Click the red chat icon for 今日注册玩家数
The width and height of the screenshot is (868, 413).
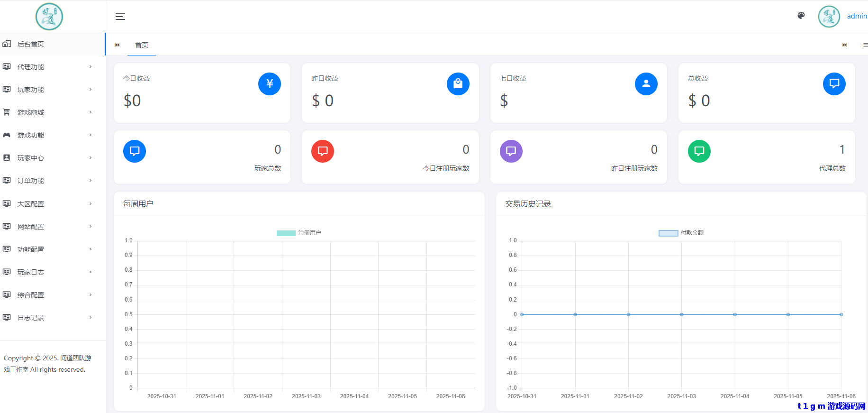[x=323, y=151]
